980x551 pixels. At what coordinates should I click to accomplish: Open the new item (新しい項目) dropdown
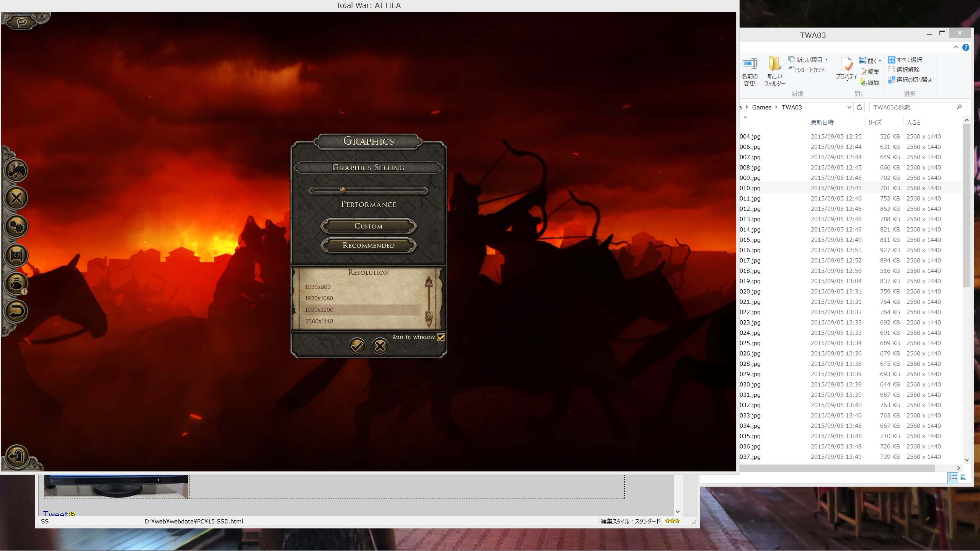808,60
